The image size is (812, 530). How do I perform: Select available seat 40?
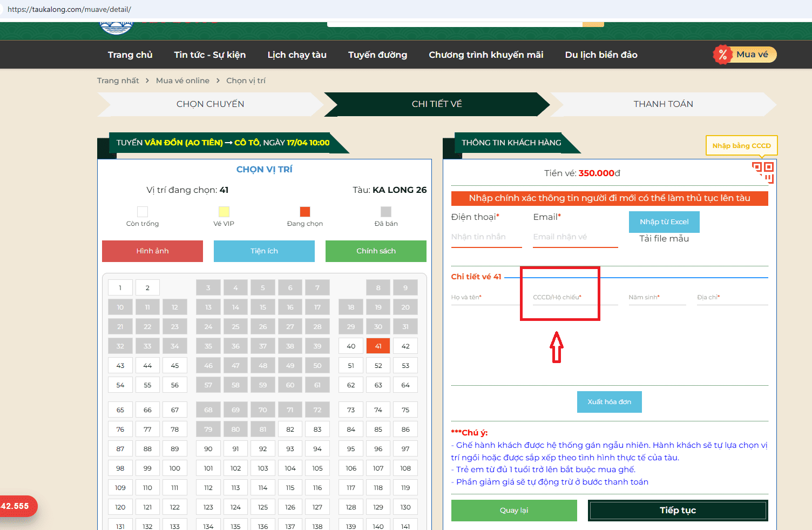pyautogui.click(x=351, y=346)
